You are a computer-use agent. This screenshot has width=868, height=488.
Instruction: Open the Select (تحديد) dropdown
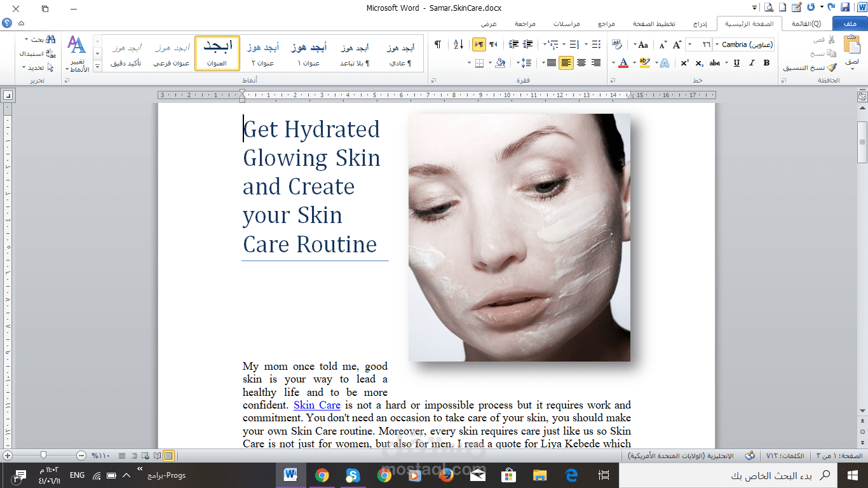pos(38,67)
